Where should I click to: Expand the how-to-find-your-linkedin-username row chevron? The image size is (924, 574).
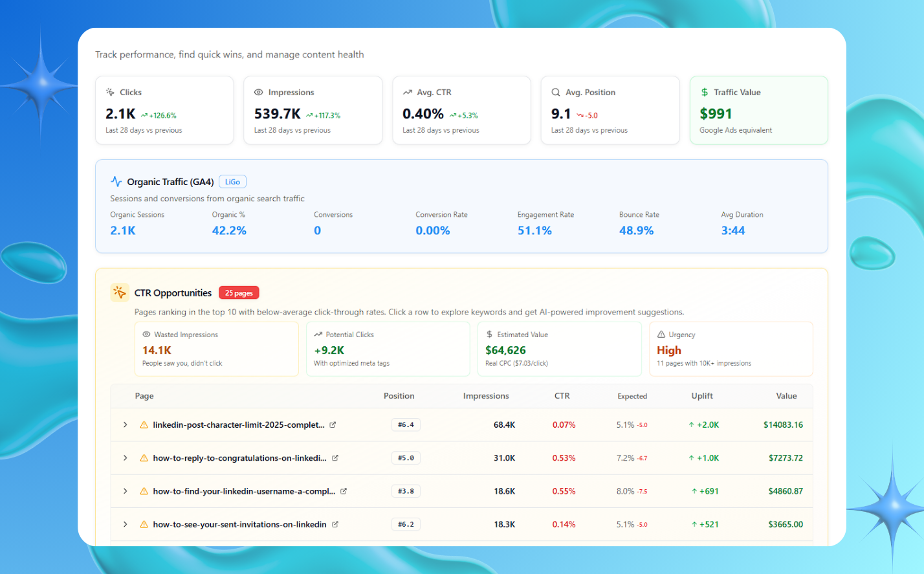[x=126, y=491]
